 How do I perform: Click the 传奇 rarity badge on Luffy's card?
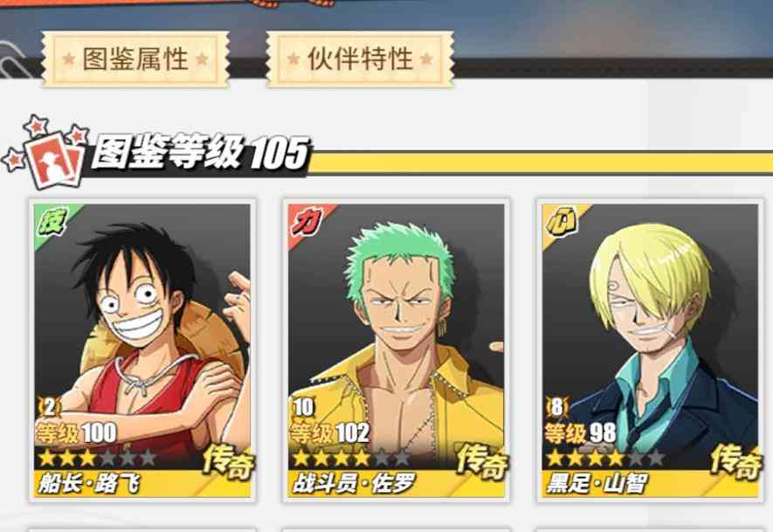229,462
